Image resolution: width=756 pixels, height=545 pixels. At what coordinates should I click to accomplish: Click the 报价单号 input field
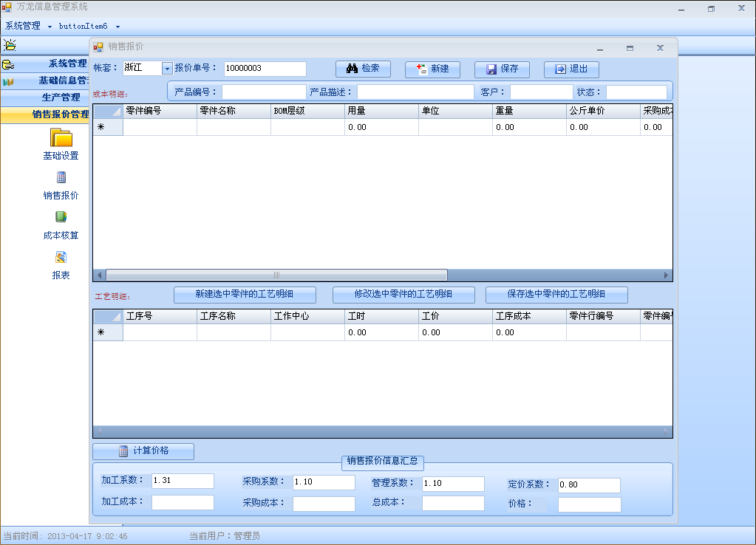[265, 69]
